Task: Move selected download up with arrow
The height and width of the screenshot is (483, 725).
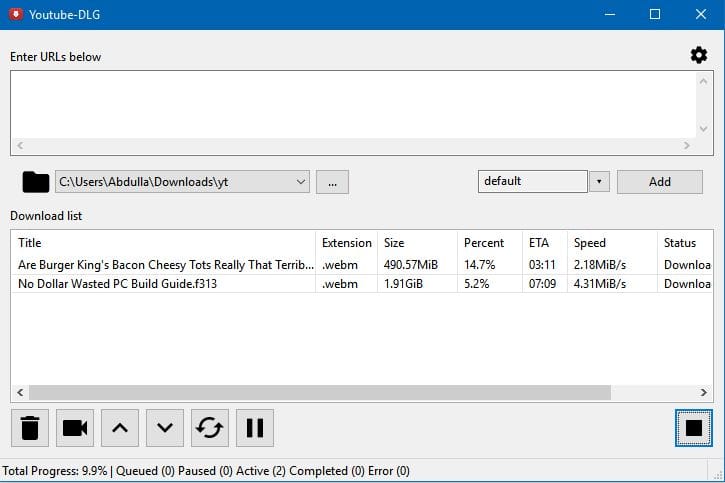Action: click(x=120, y=428)
